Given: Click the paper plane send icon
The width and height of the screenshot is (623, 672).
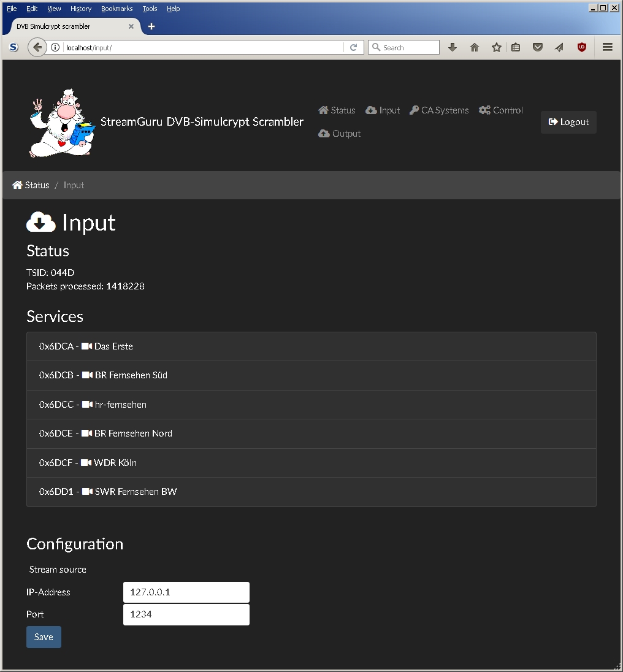Looking at the screenshot, I should pyautogui.click(x=559, y=48).
